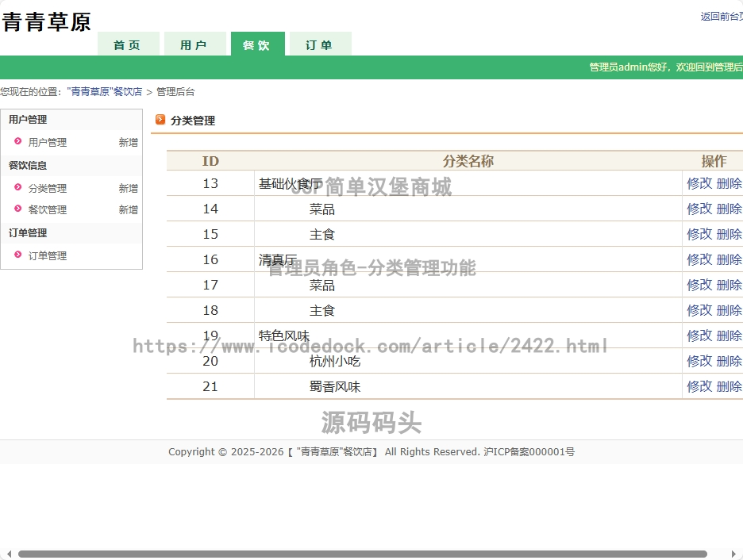
Task: Click the horizontal scrollbar left arrow
Action: 9,554
